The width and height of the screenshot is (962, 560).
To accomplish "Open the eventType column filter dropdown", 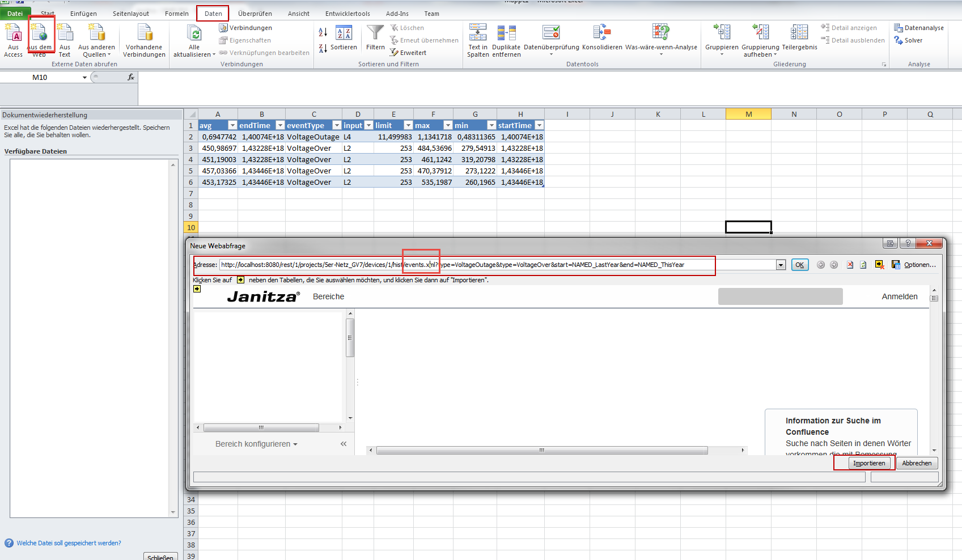I will [x=336, y=125].
